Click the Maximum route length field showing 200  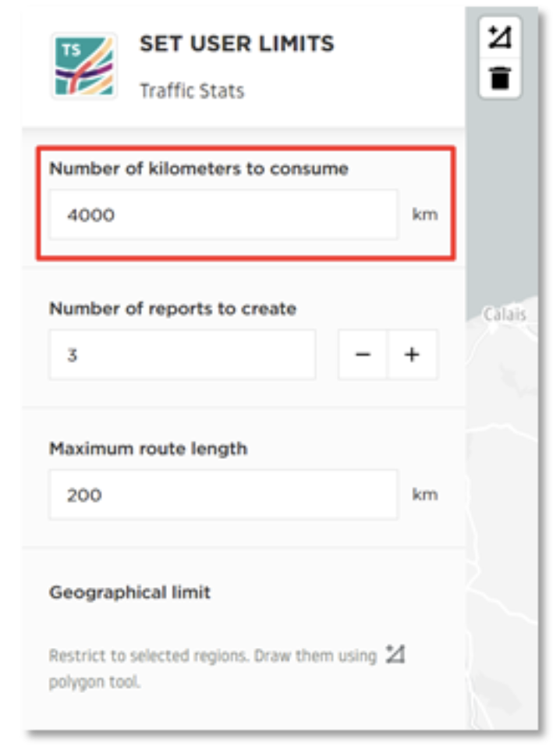click(224, 495)
